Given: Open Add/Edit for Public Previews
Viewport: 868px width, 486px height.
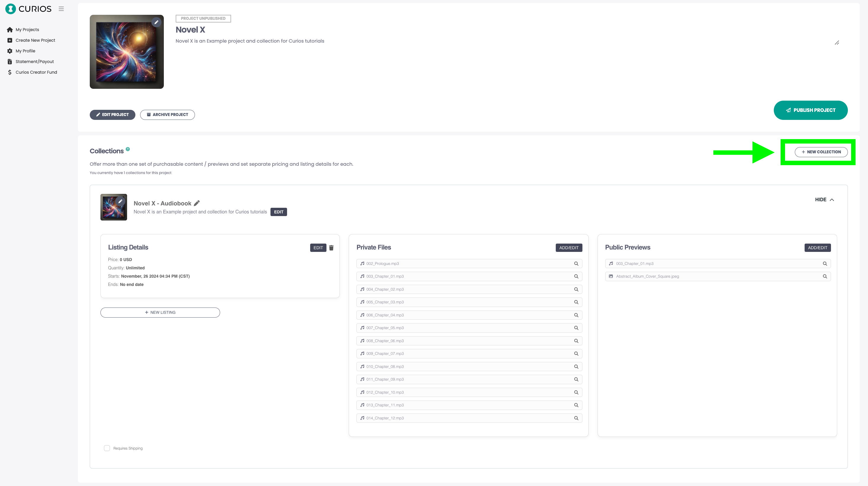Looking at the screenshot, I should tap(817, 248).
